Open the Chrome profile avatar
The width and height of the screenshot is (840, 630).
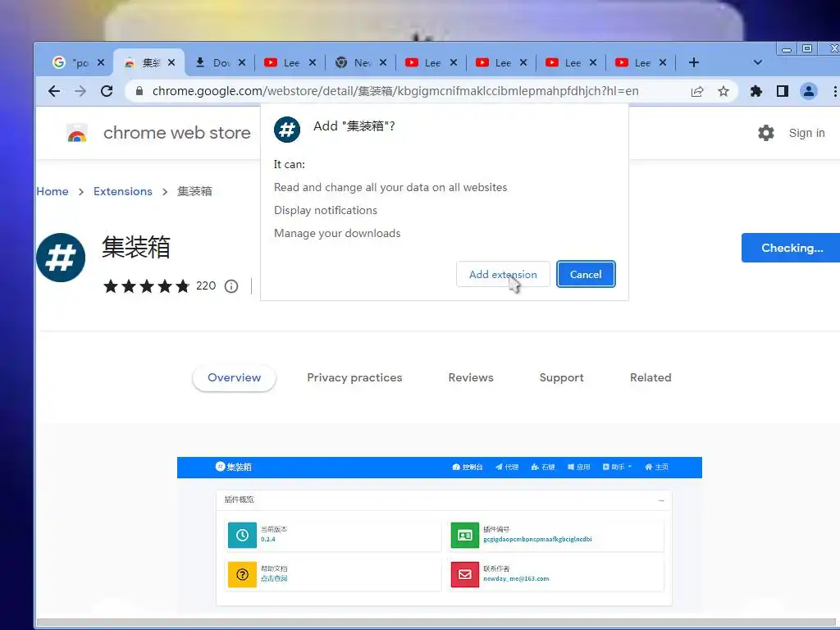tap(808, 91)
